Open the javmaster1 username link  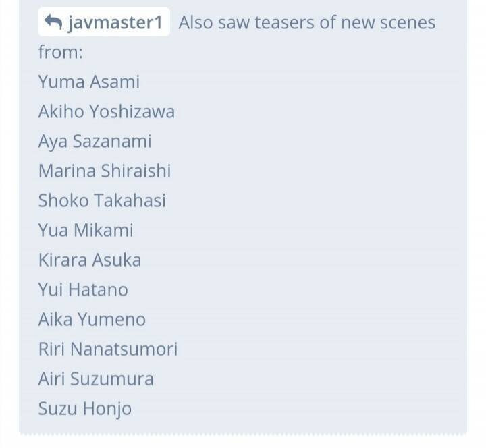coord(115,22)
